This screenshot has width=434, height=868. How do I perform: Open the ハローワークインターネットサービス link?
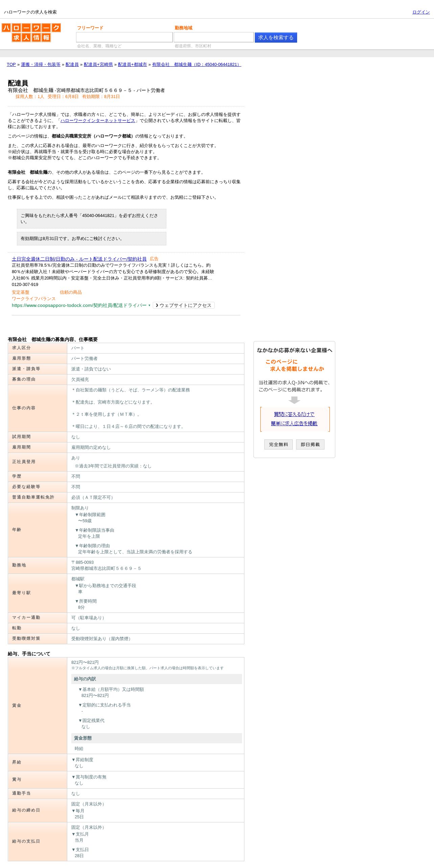click(98, 121)
